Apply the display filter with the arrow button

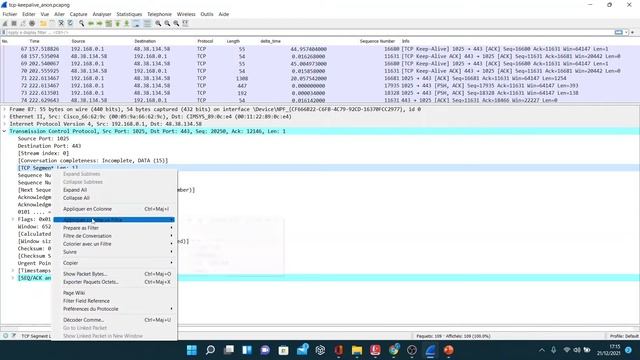pyautogui.click(x=619, y=32)
